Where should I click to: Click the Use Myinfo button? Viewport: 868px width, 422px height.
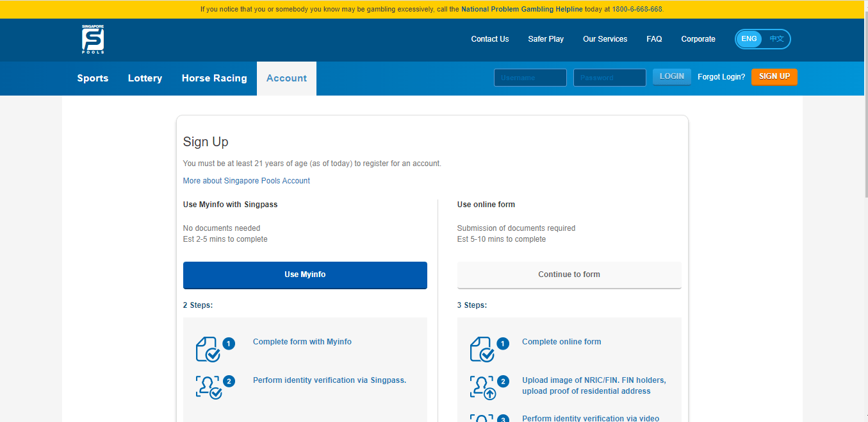click(305, 275)
